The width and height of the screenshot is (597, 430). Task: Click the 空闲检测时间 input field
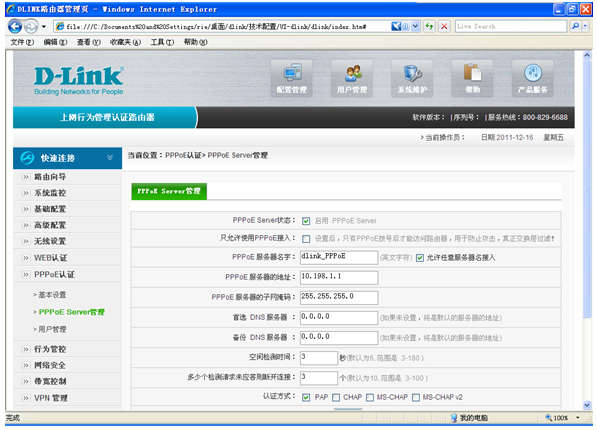click(x=319, y=358)
